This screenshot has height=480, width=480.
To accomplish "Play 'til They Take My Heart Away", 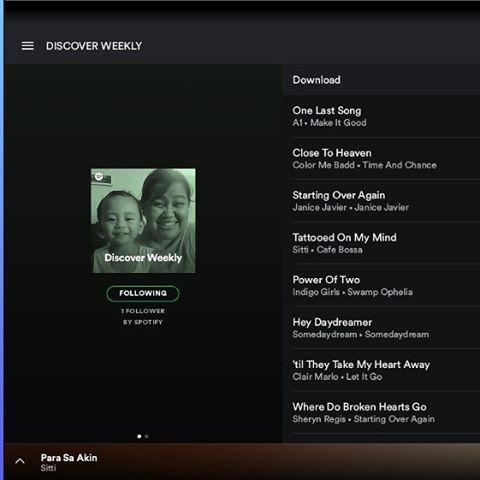I will [x=381, y=370].
